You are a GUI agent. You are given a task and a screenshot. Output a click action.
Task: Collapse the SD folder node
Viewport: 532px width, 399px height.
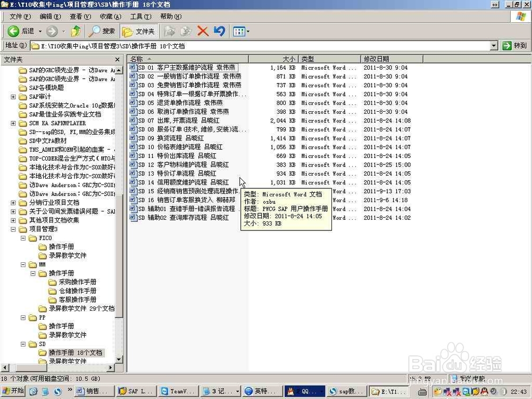pos(23,344)
